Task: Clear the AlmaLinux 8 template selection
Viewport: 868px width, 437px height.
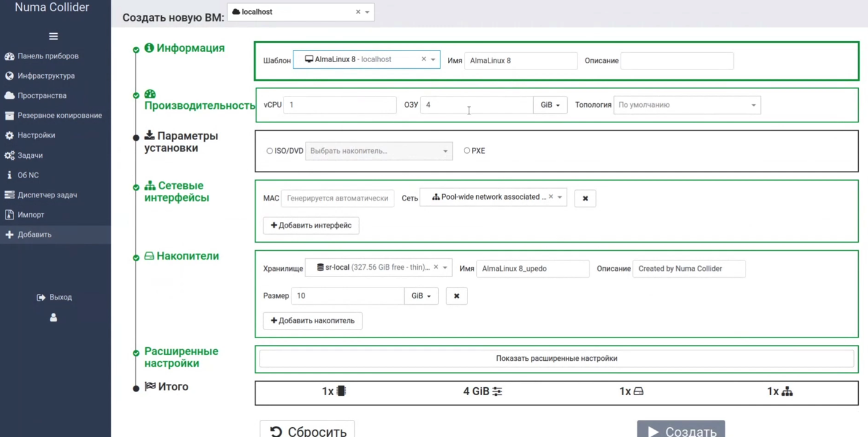Action: (x=423, y=59)
